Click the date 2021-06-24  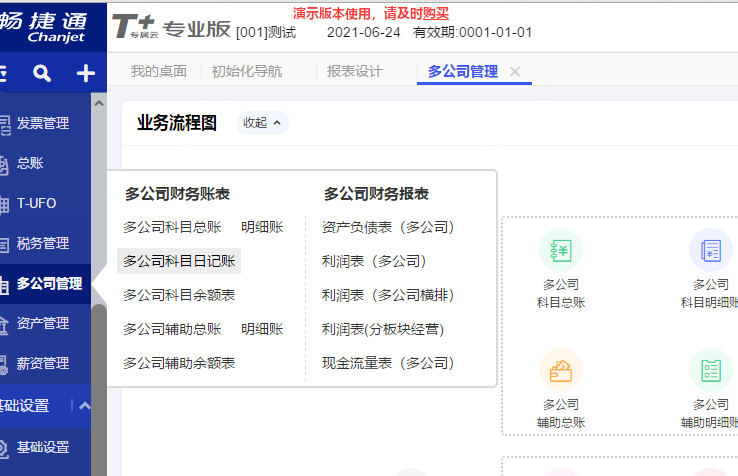click(x=363, y=32)
